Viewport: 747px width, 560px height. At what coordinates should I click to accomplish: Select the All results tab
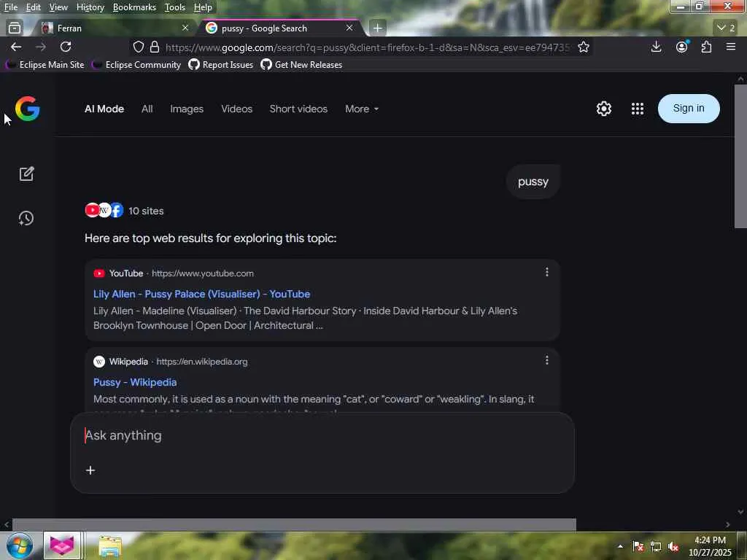147,109
